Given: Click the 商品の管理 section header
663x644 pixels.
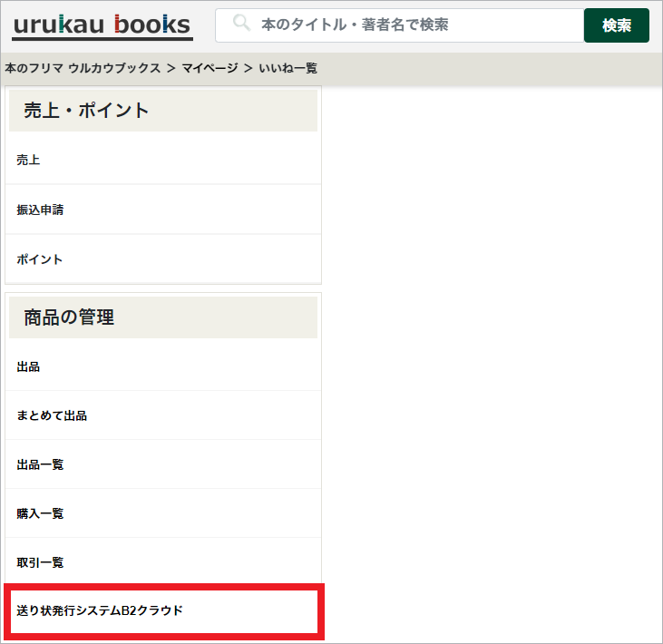Looking at the screenshot, I should pyautogui.click(x=163, y=317).
